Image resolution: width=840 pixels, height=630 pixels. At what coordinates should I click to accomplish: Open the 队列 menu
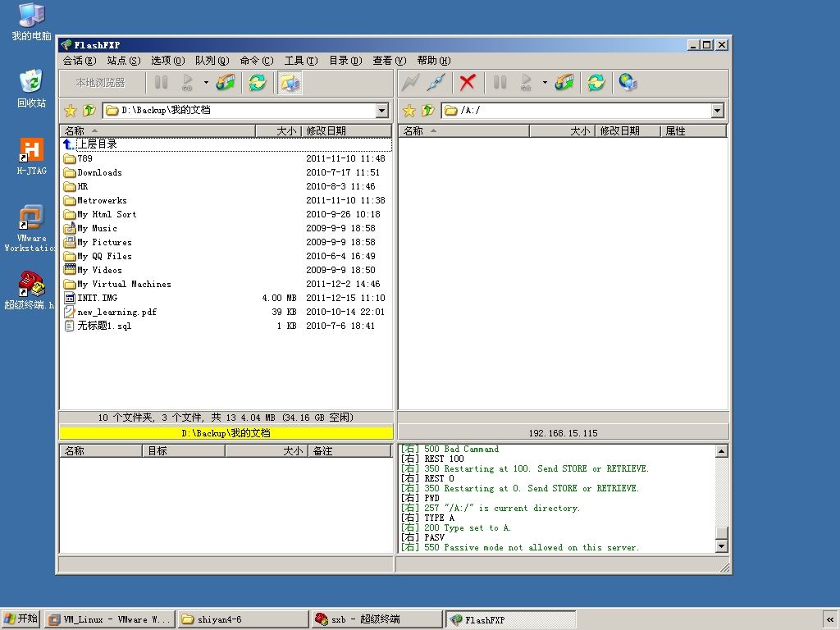pos(212,61)
